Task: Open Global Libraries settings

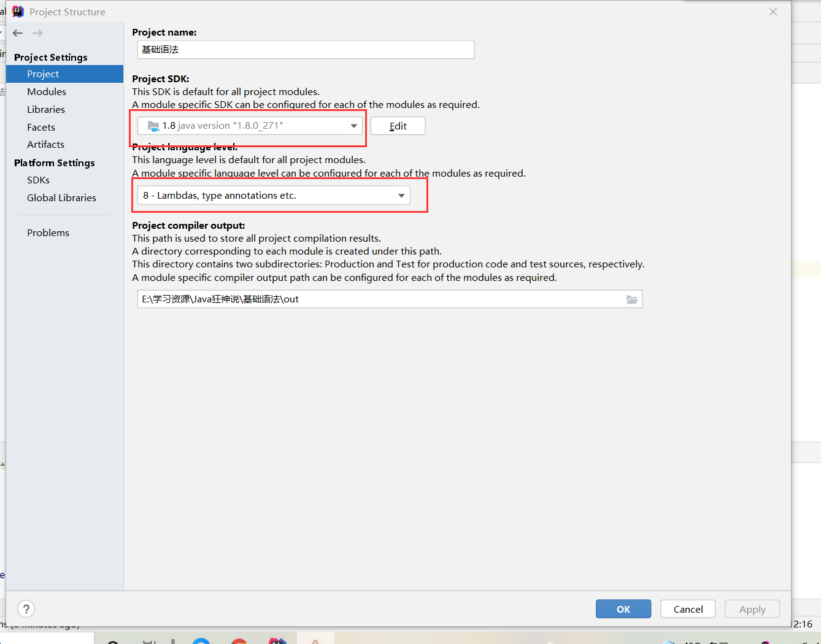Action: click(61, 197)
